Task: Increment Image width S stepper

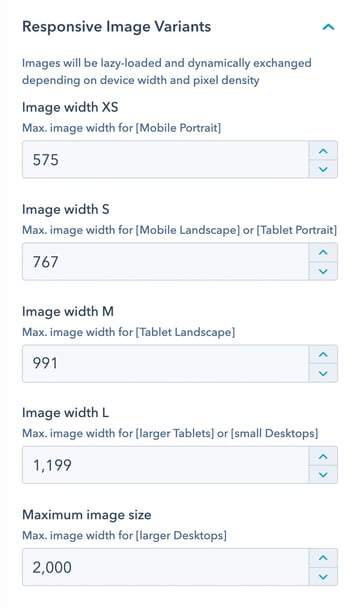Action: pyautogui.click(x=323, y=253)
